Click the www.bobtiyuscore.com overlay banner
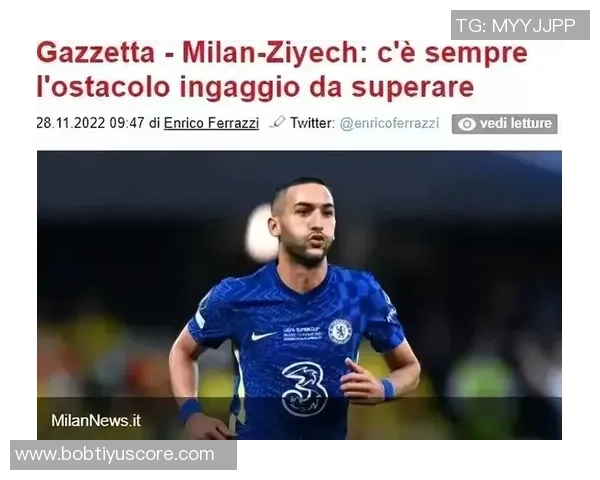This screenshot has width=600, height=480. coord(123,455)
